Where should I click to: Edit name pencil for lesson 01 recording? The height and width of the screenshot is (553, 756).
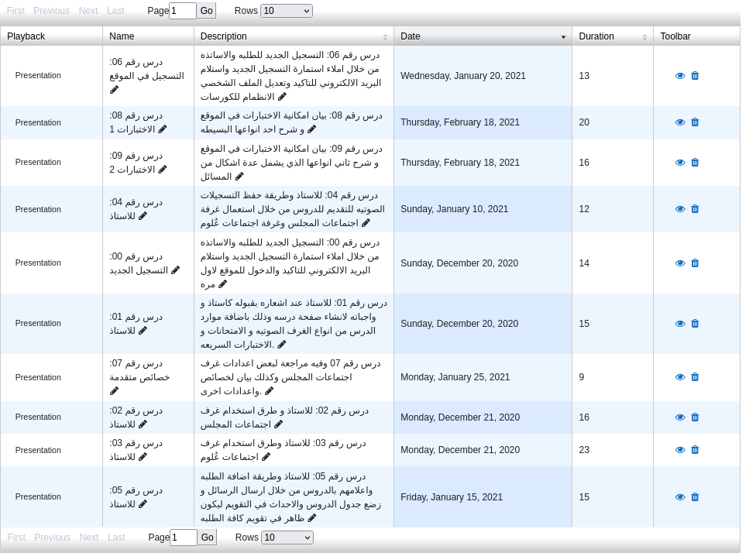[143, 331]
